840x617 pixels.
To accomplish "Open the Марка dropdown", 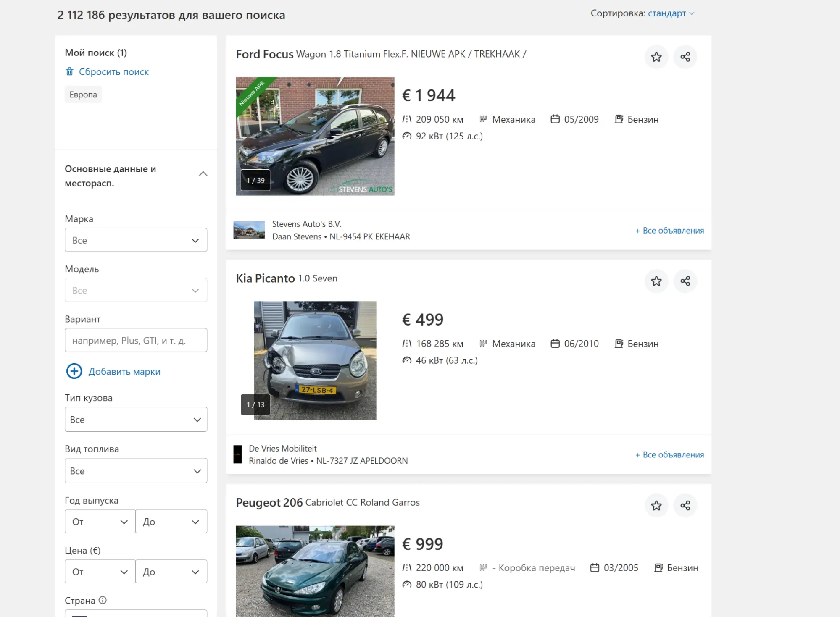I will point(136,240).
